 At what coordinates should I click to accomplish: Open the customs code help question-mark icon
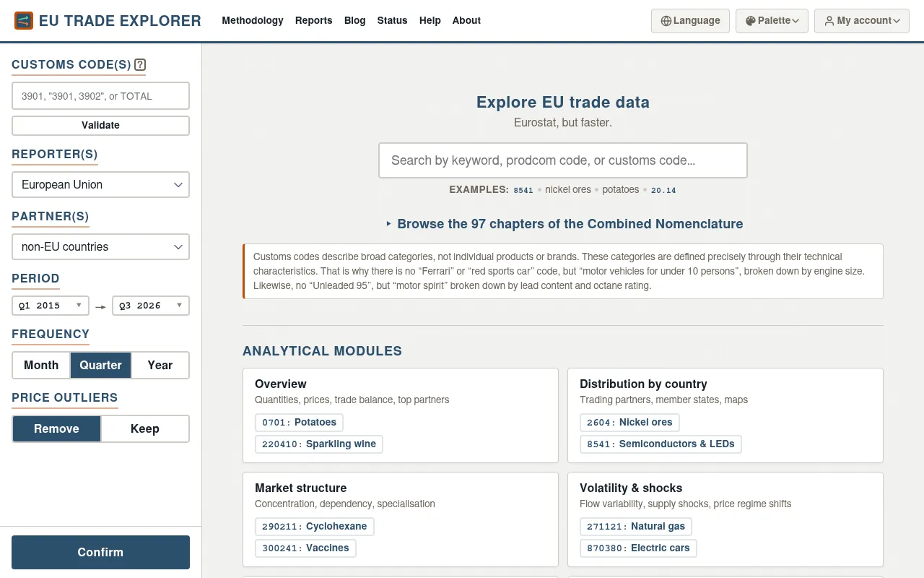point(140,64)
